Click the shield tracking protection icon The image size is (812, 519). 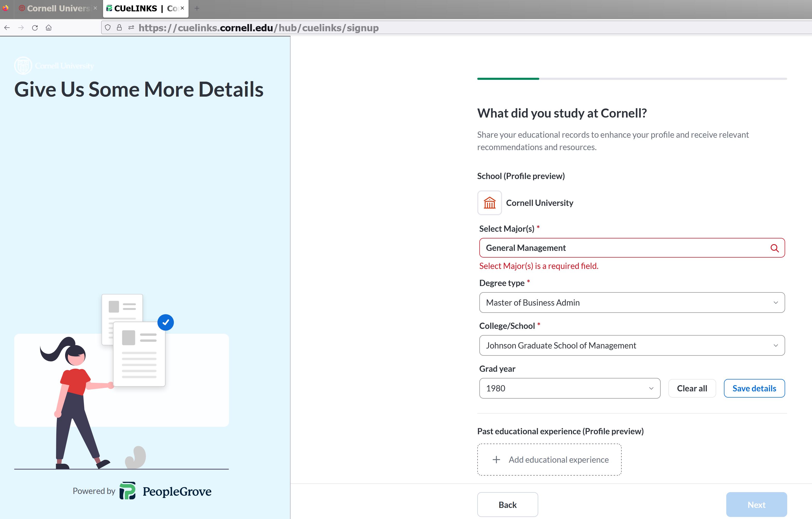point(108,28)
